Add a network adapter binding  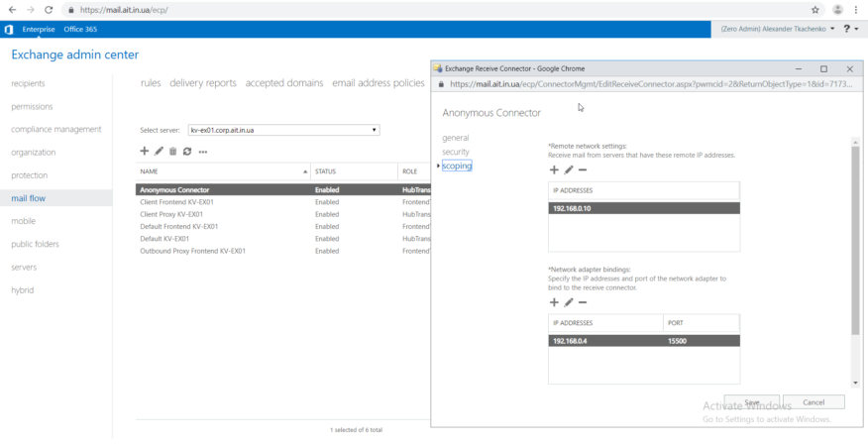tap(554, 302)
